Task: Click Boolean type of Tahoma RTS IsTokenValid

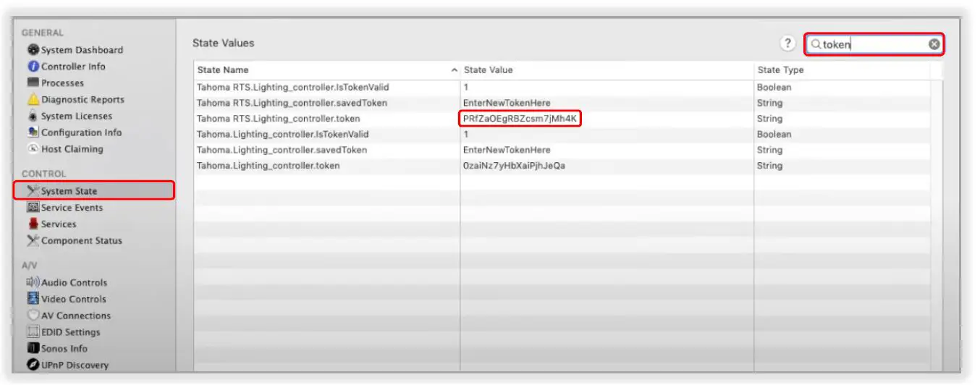Action: click(x=774, y=88)
